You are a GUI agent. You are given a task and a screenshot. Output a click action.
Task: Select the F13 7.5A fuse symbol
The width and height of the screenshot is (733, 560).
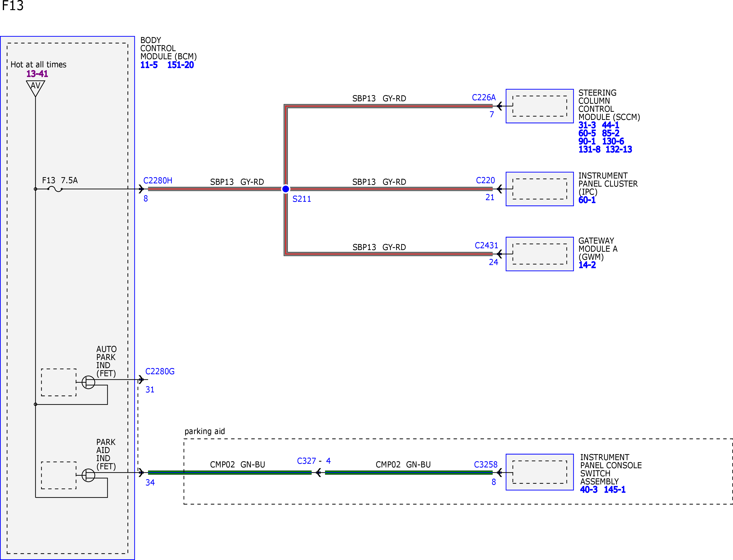click(x=55, y=189)
